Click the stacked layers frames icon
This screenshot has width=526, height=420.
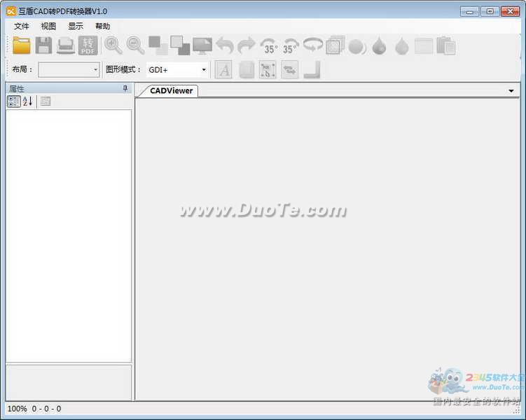coord(335,45)
